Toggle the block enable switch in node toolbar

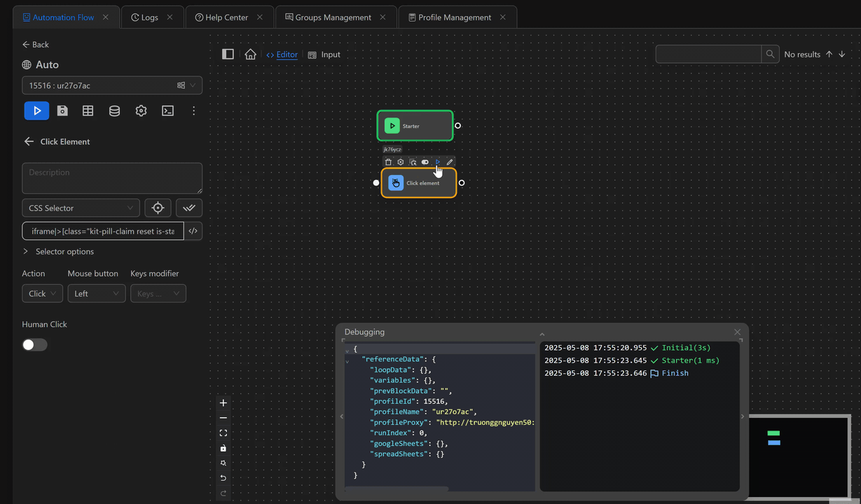tap(425, 162)
